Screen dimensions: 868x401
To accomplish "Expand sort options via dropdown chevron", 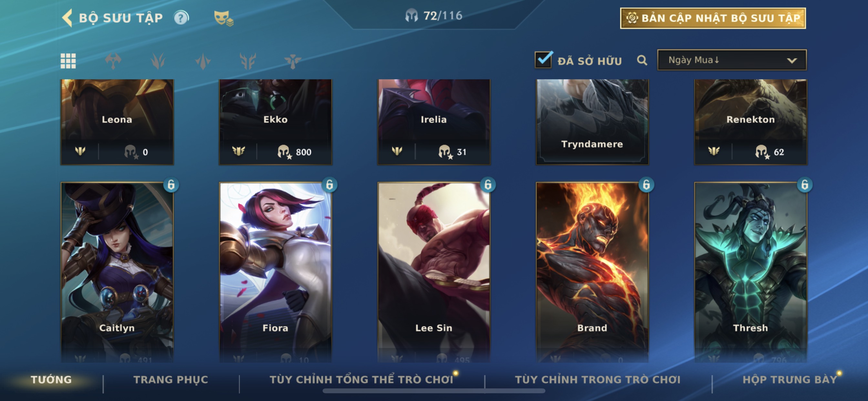I will click(792, 61).
